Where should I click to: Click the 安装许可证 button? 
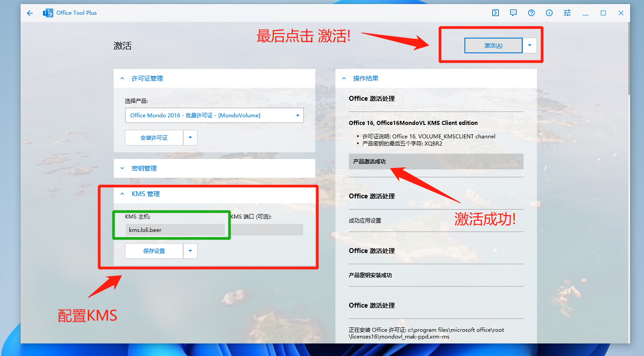(x=154, y=138)
